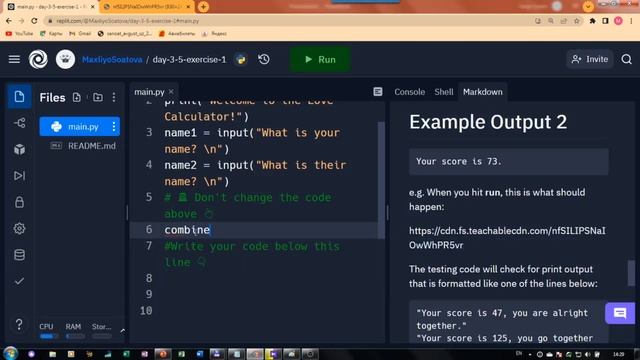
Task: Click the Replit logo icon
Action: [x=38, y=60]
